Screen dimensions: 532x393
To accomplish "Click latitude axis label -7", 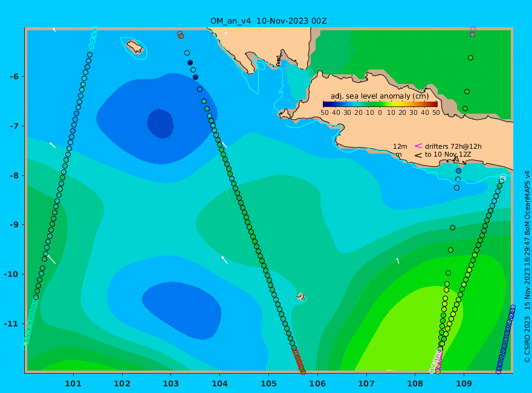I will tap(13, 126).
